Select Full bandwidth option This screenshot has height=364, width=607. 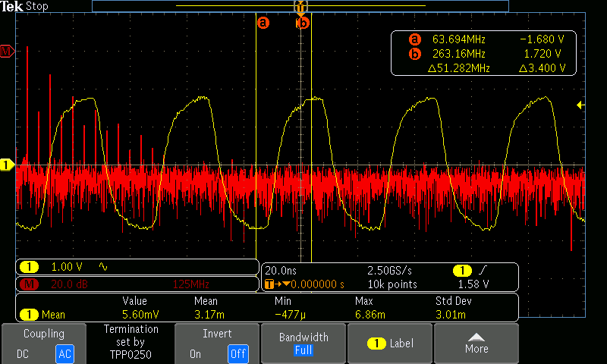303,350
